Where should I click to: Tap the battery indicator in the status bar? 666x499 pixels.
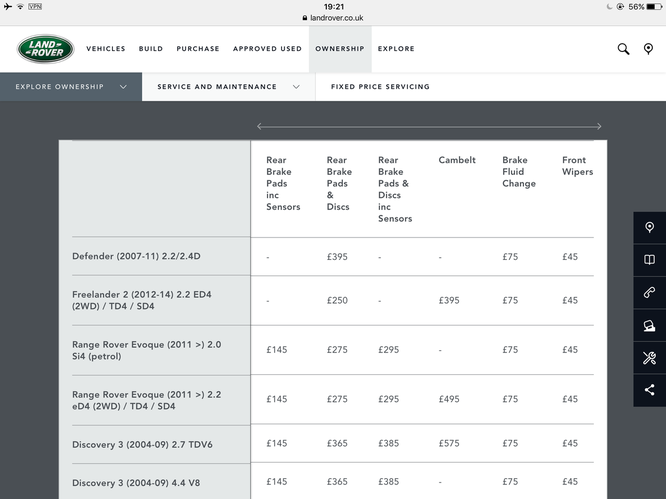(x=654, y=7)
